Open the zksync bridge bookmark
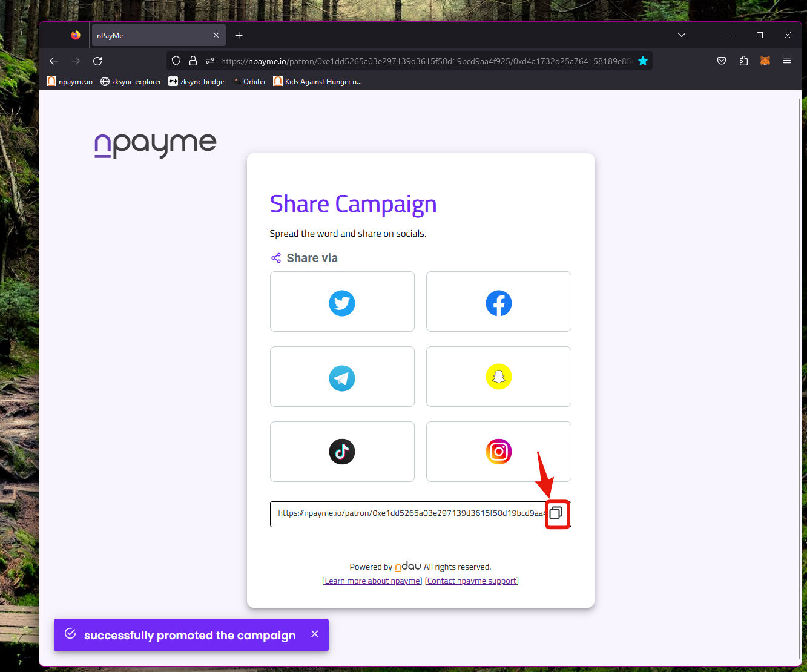Image resolution: width=807 pixels, height=672 pixels. [196, 81]
